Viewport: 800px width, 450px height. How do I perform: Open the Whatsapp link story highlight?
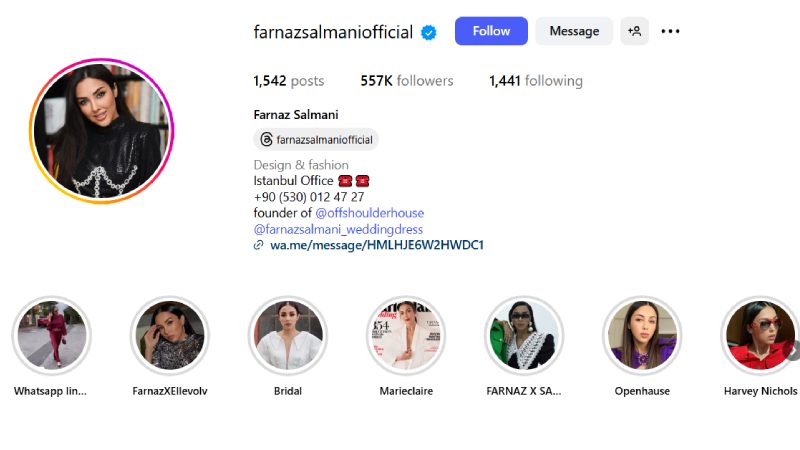52,335
